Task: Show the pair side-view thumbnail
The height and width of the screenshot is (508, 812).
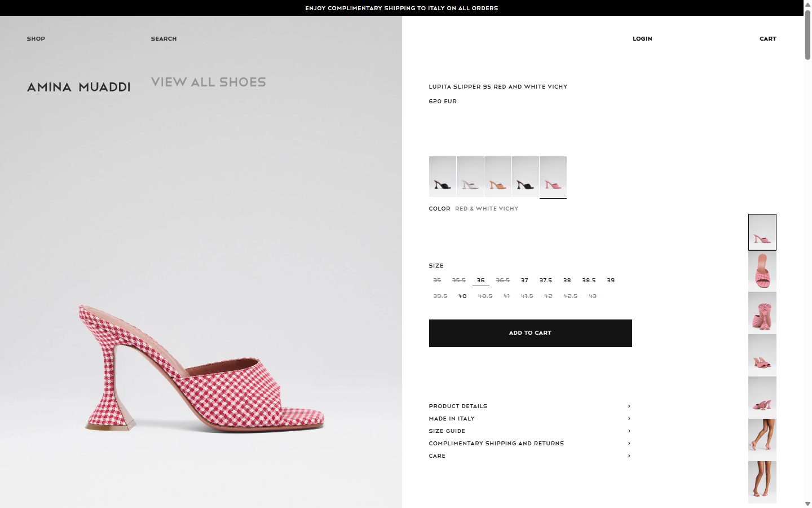Action: [762, 398]
